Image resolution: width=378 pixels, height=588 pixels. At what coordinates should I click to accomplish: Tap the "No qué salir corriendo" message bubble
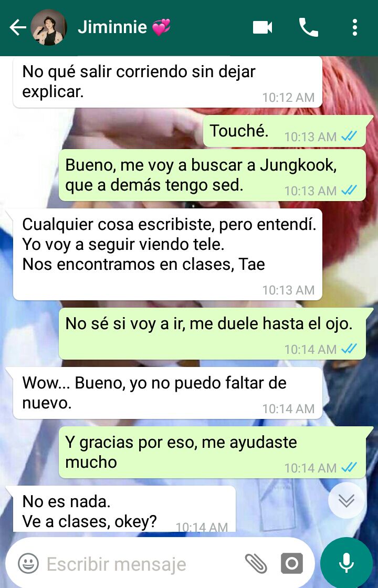pos(167,82)
